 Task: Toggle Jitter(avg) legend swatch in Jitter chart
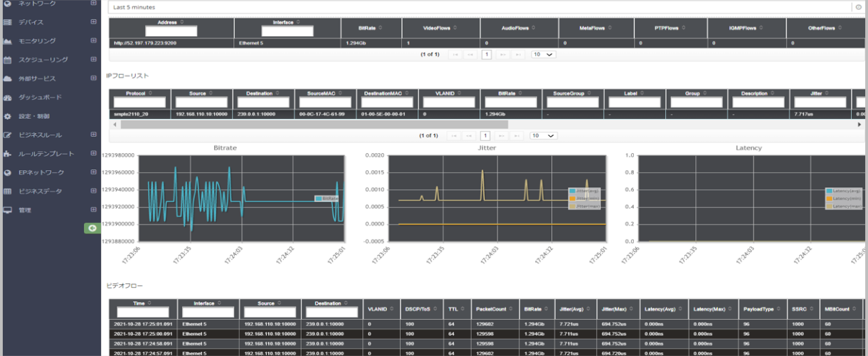click(x=571, y=191)
